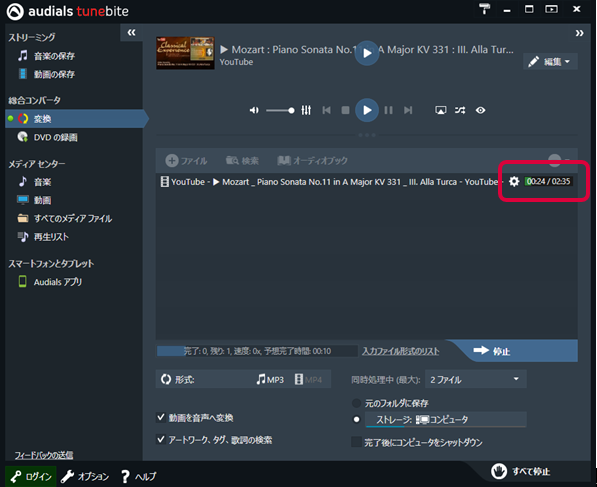Click the gear icon on the YouTube conversion item
The image size is (597, 487).
click(514, 182)
